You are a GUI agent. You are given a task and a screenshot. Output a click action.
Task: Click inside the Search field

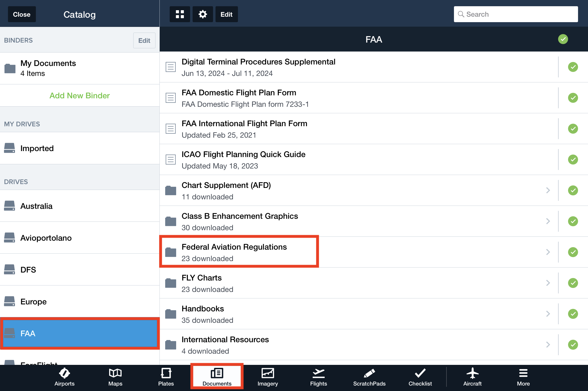[x=516, y=14]
